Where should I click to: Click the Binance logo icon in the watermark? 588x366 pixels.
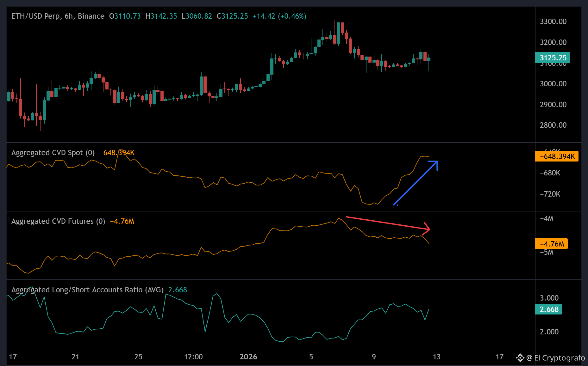click(x=520, y=358)
